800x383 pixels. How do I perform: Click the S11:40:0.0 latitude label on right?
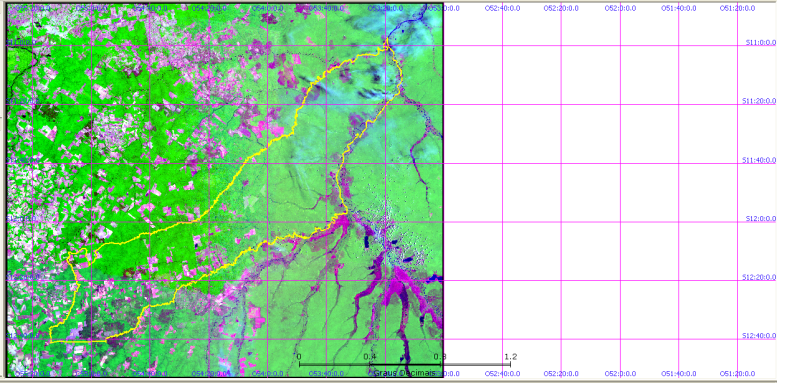(759, 160)
